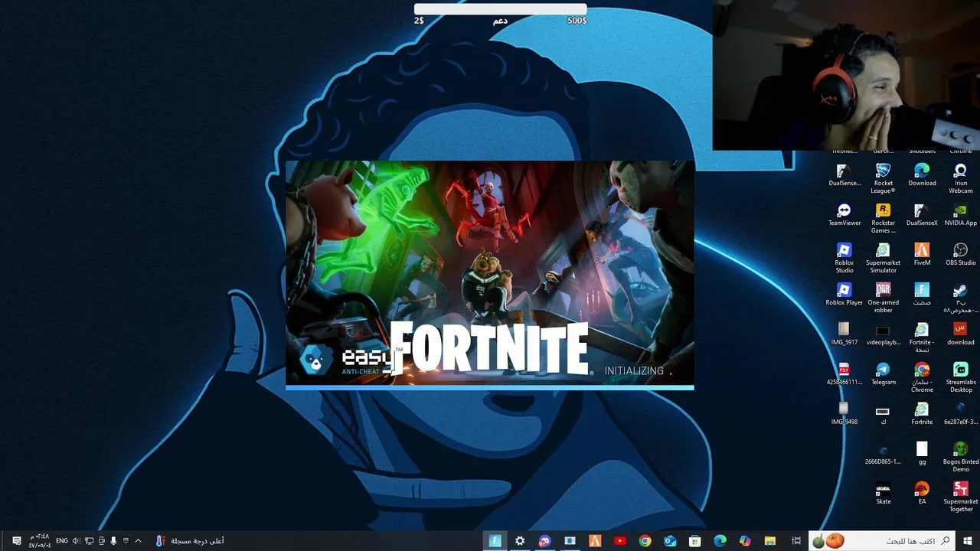The width and height of the screenshot is (980, 551).
Task: Select the IMG_5917 file icon
Action: tap(844, 334)
